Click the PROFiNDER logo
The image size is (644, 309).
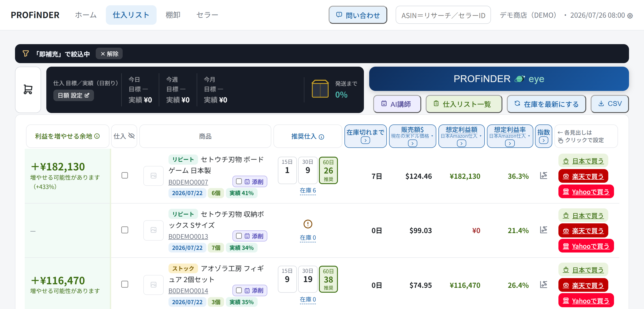tap(35, 15)
